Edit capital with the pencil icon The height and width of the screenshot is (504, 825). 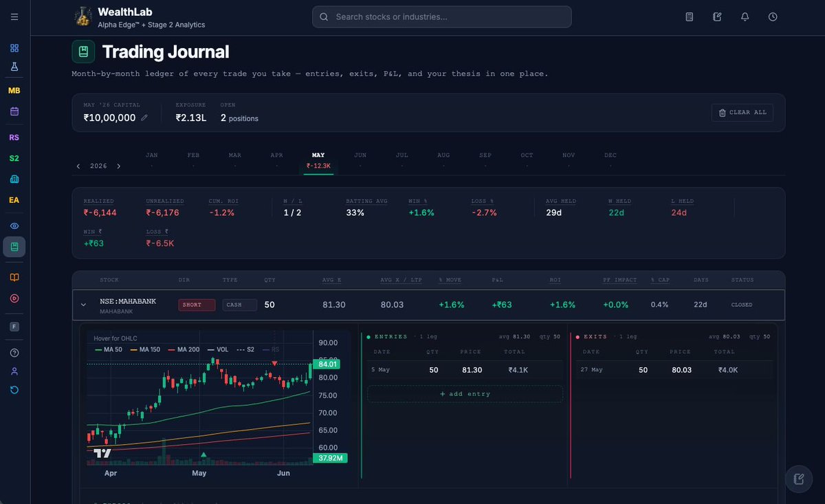coord(144,118)
